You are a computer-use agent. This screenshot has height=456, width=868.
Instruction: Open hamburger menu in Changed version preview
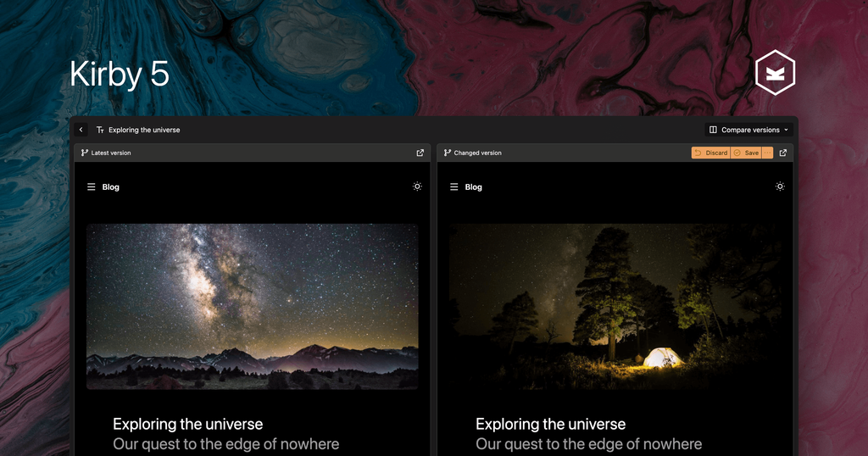454,187
